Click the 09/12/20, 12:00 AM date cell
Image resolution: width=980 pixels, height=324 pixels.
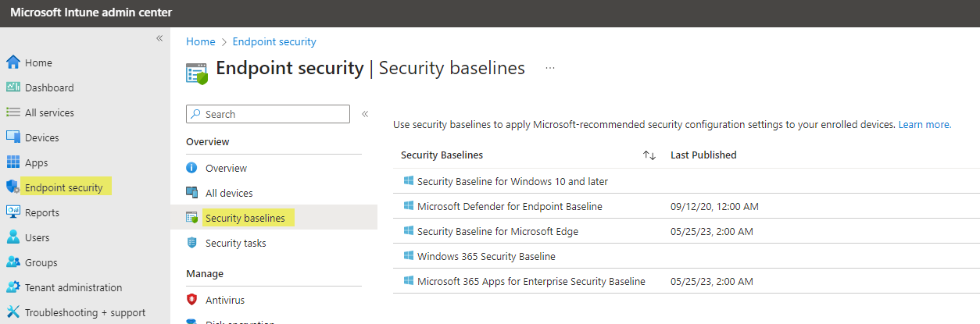click(x=714, y=206)
